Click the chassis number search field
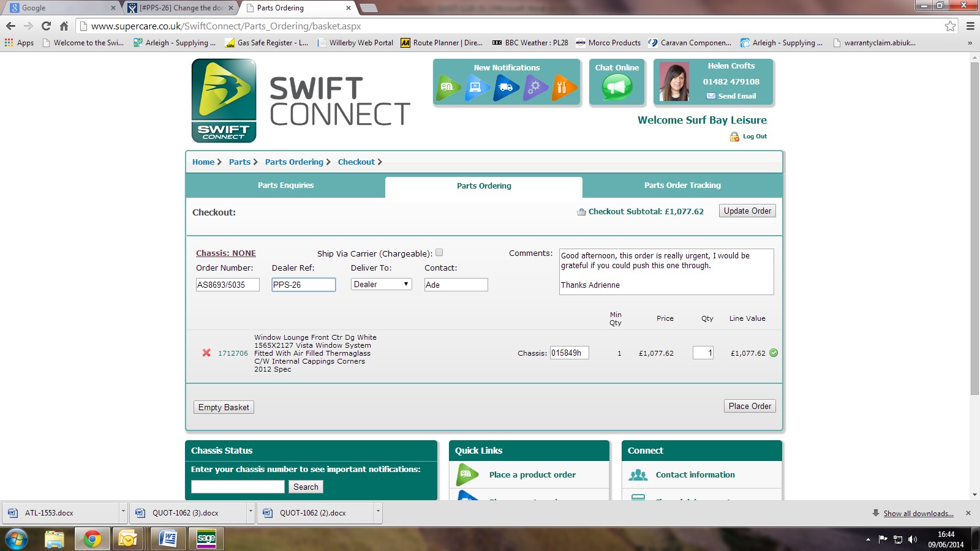Screen dimensions: 980x551 tap(238, 487)
